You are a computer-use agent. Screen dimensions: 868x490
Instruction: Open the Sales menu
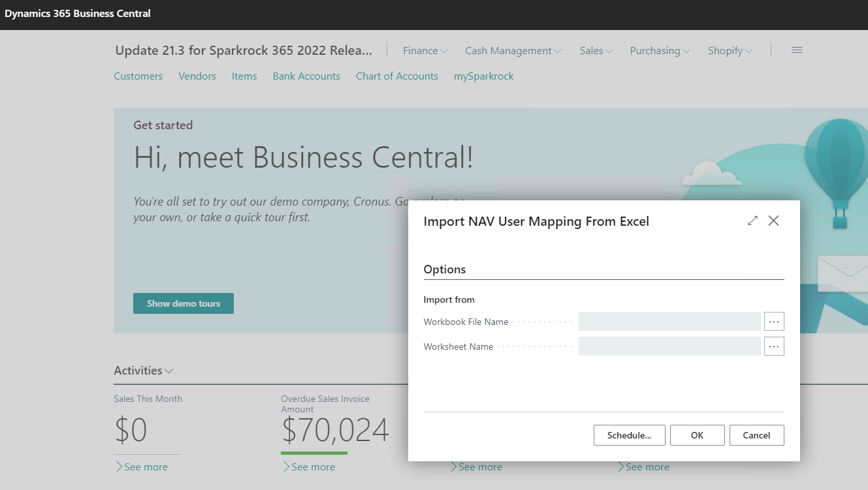pyautogui.click(x=596, y=50)
